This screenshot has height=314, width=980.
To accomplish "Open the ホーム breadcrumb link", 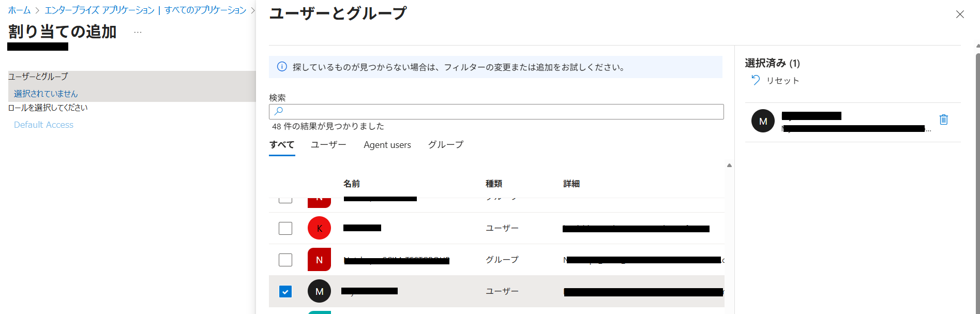I will (x=19, y=10).
